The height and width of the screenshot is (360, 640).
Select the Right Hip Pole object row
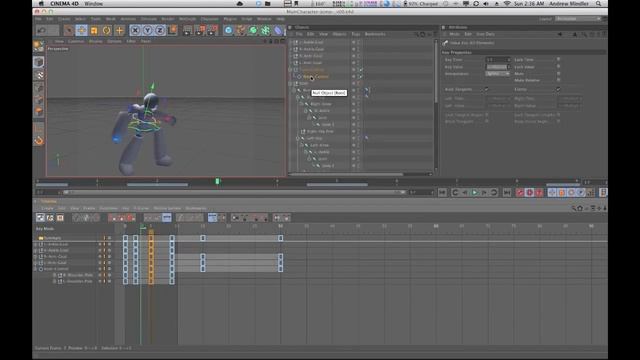point(320,131)
